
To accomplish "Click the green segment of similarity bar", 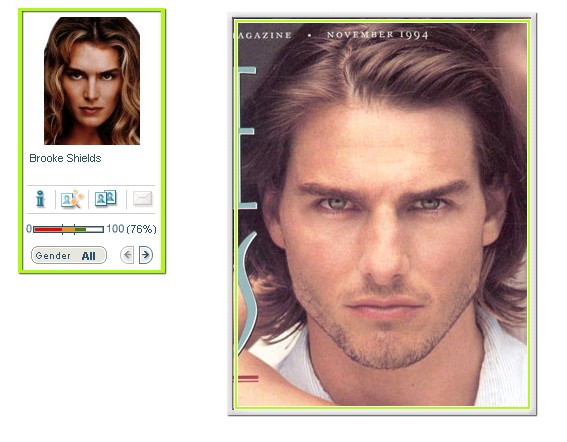I will [80, 229].
